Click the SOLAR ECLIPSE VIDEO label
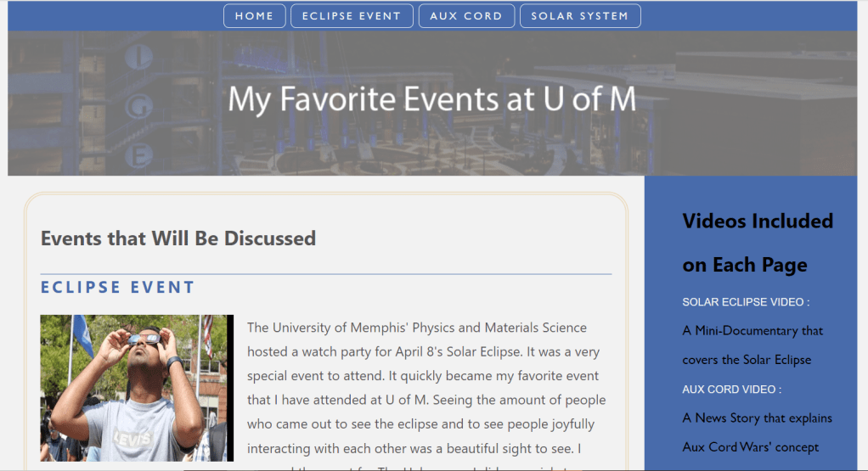 746,302
